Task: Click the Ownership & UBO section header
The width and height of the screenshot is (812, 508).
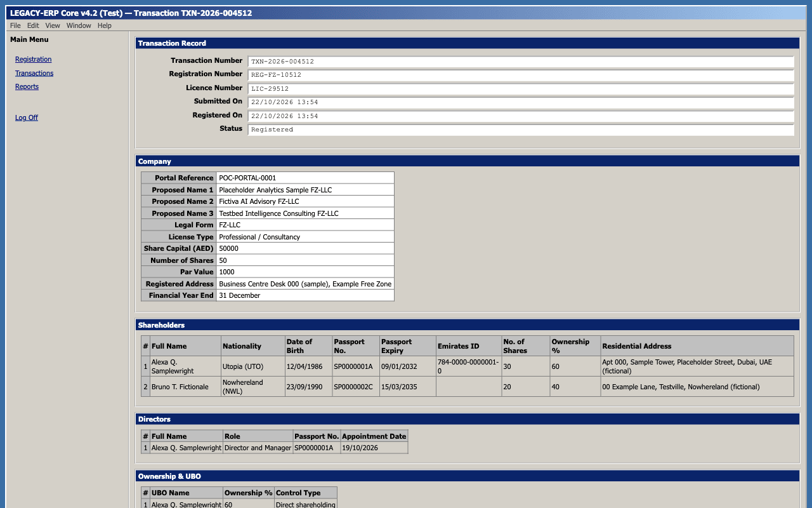Action: tap(468, 476)
